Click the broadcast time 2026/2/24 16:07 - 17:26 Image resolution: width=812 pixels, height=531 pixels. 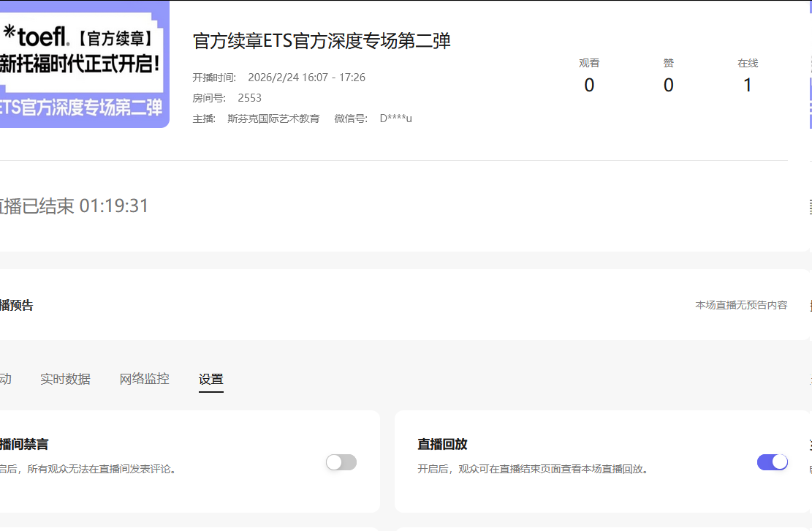pyautogui.click(x=306, y=78)
